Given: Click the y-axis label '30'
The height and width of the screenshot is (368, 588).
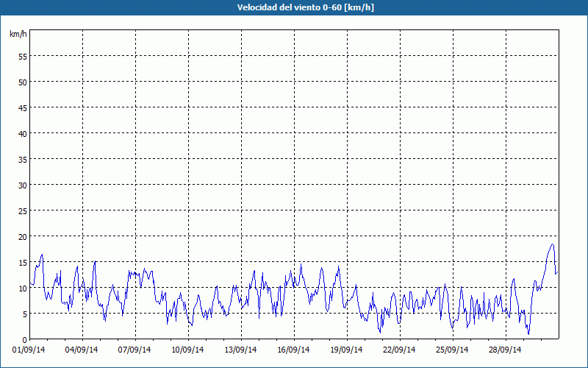Looking at the screenshot, I should pos(23,185).
